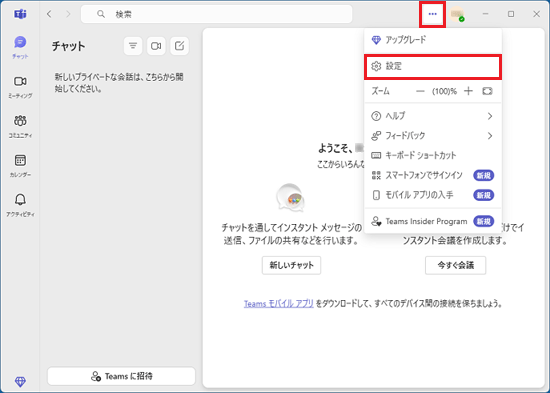Toggle full screen icon in zoom row

[487, 92]
